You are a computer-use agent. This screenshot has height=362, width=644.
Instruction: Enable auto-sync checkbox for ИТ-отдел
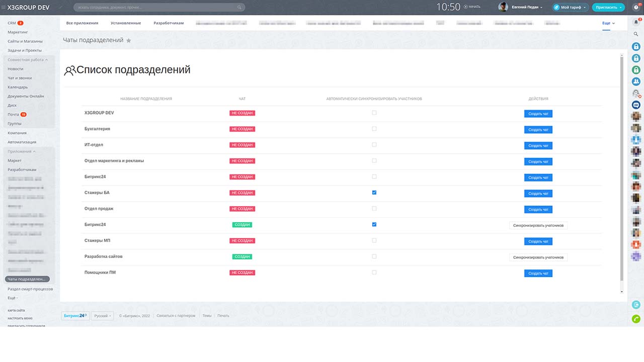click(374, 145)
